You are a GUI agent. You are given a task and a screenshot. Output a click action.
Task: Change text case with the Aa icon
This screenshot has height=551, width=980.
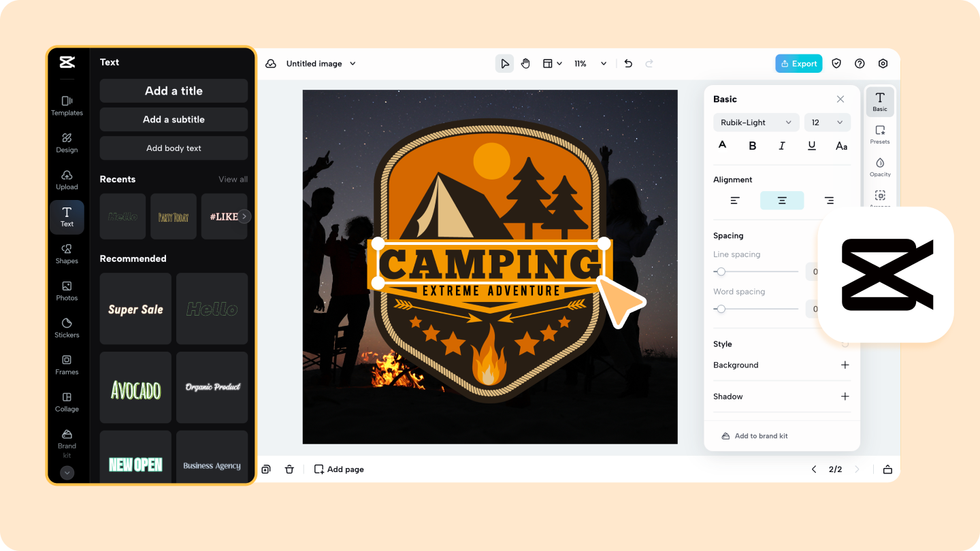(842, 146)
